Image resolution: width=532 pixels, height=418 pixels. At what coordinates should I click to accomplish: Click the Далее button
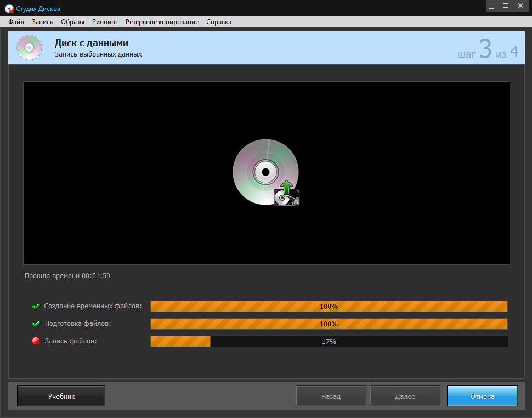[x=405, y=396]
